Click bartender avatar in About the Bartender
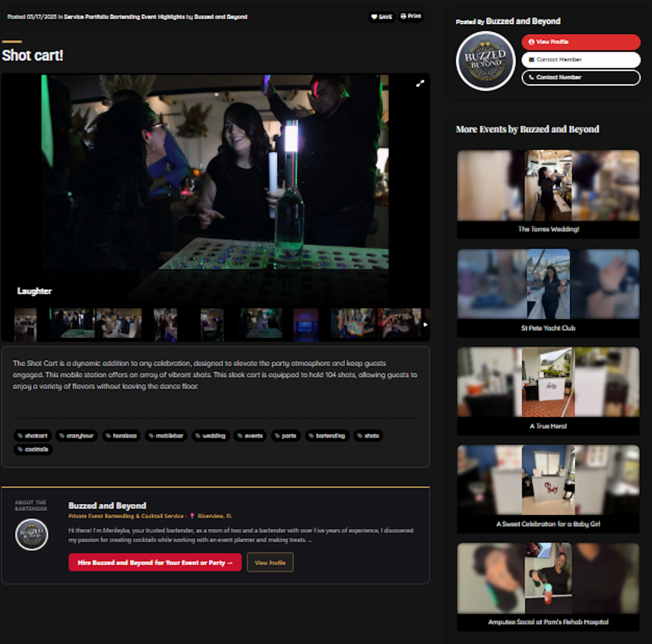The image size is (652, 644). coord(31,535)
